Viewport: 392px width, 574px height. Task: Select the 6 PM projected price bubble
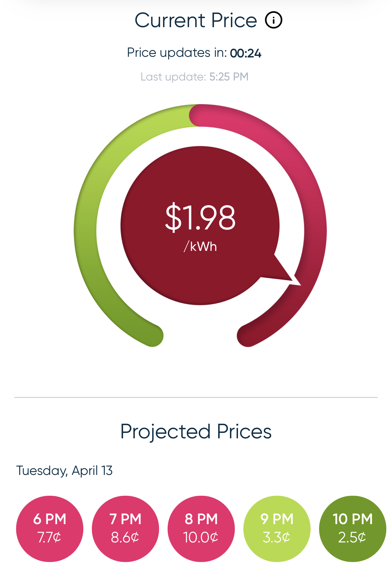pyautogui.click(x=50, y=529)
